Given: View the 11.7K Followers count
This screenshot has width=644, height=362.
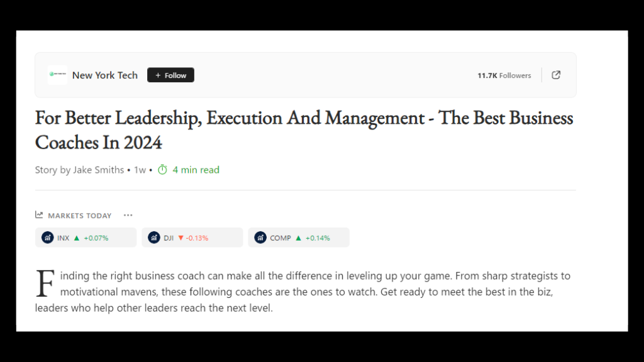Looking at the screenshot, I should [504, 75].
